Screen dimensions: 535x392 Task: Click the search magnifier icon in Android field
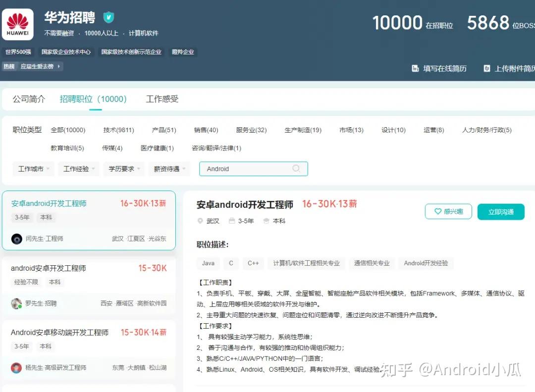296,168
